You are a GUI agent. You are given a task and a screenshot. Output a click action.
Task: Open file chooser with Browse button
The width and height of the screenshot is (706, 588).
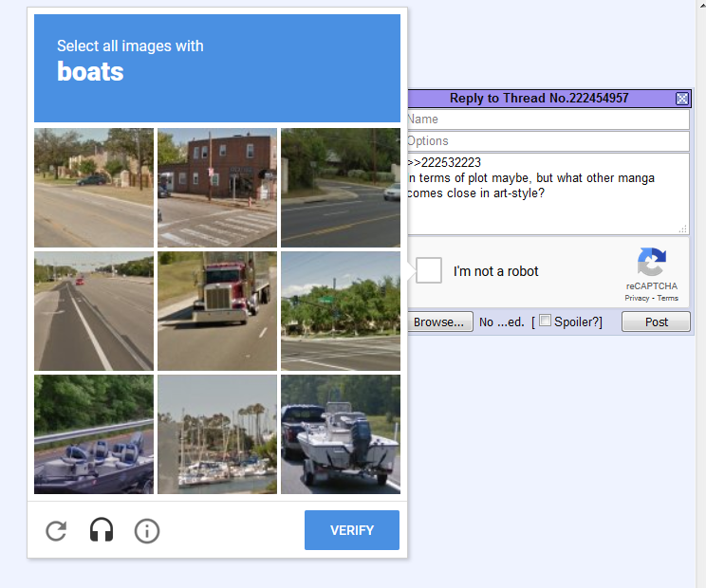[440, 322]
